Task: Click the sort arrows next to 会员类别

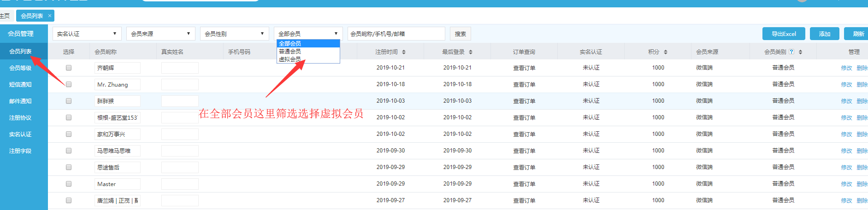Action: (x=800, y=52)
